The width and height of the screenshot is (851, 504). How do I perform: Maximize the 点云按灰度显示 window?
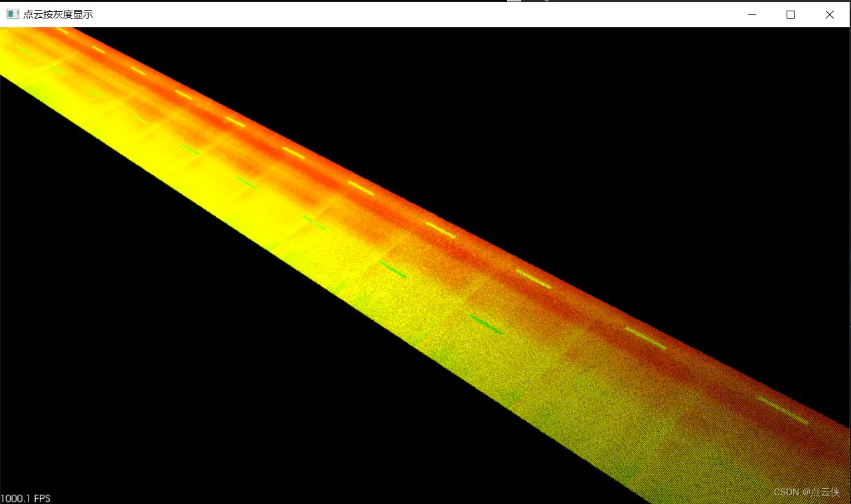click(790, 14)
